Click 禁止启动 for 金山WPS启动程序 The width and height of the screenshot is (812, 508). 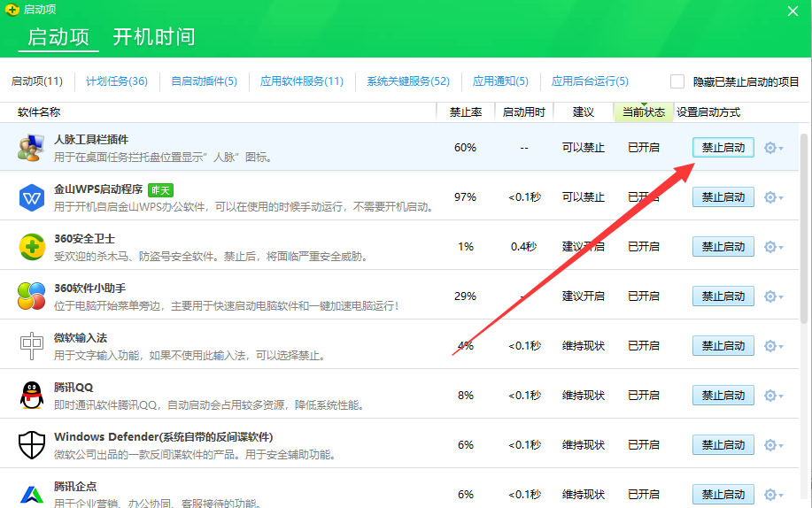(x=723, y=197)
